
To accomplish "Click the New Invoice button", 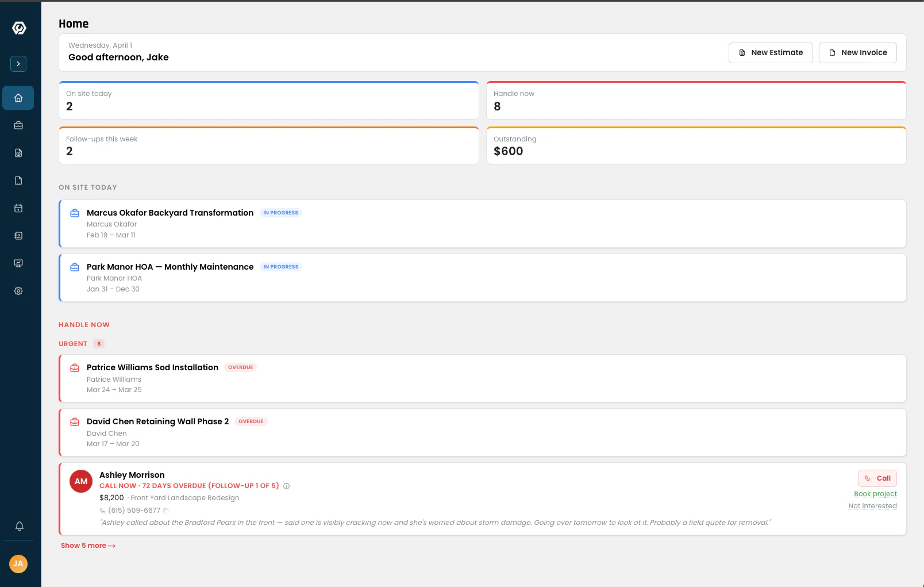I will tap(857, 52).
